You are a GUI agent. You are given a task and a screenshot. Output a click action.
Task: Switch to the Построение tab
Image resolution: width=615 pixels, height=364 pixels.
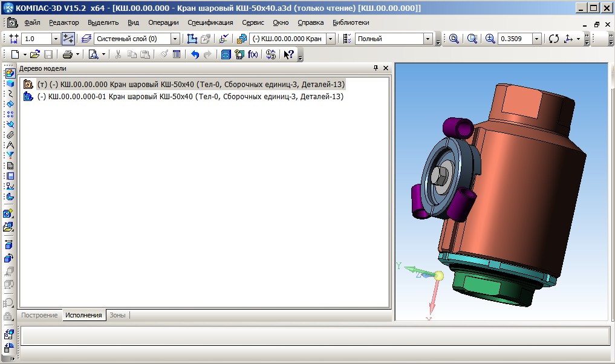(x=41, y=315)
